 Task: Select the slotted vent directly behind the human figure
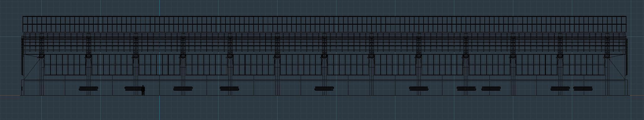pos(134,89)
